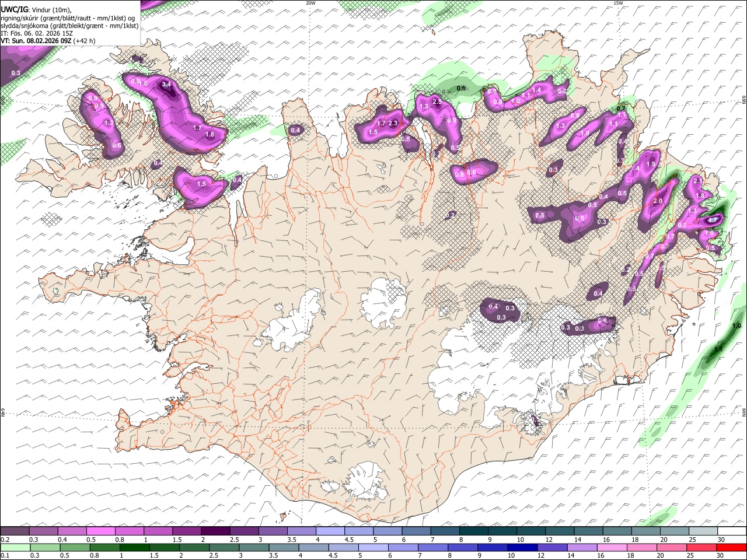
Task: Click the '0.1' label on the rain legend
Action: pyautogui.click(x=4, y=555)
